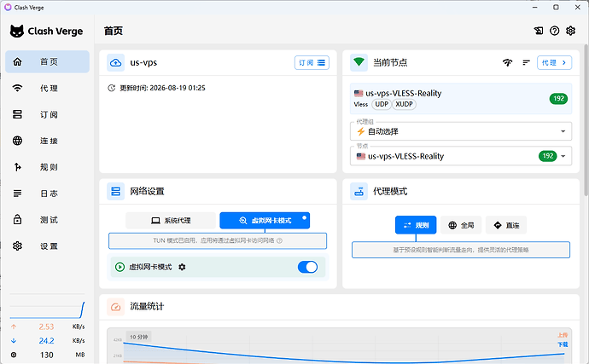Click the memory usage icon beside 130
The height and width of the screenshot is (364, 589).
click(14, 355)
